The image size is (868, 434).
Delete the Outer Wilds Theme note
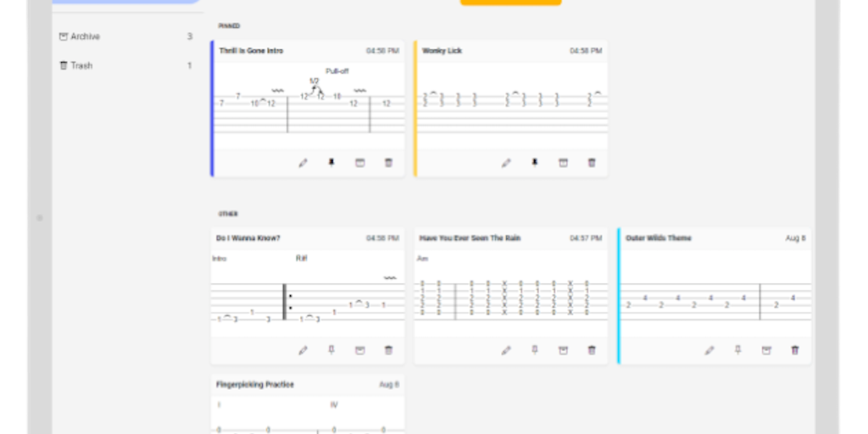tap(795, 350)
